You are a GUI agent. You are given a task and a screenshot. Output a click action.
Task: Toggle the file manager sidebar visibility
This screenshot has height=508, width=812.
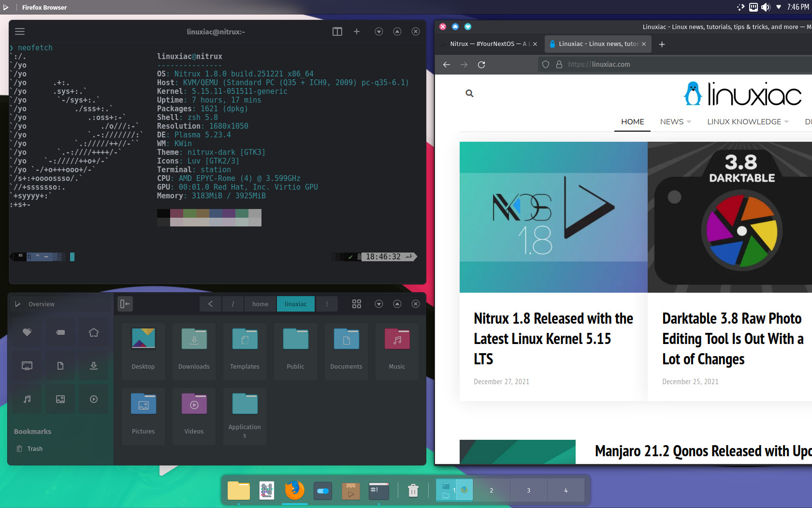coord(125,304)
